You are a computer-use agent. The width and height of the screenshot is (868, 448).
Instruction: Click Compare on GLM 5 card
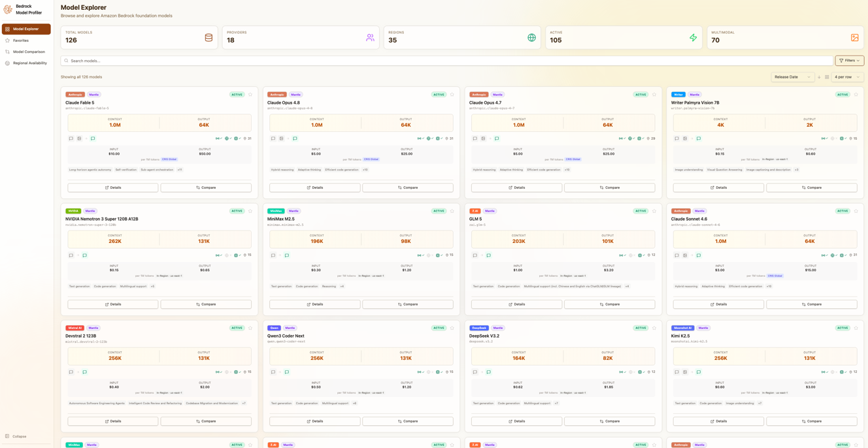pyautogui.click(x=610, y=304)
